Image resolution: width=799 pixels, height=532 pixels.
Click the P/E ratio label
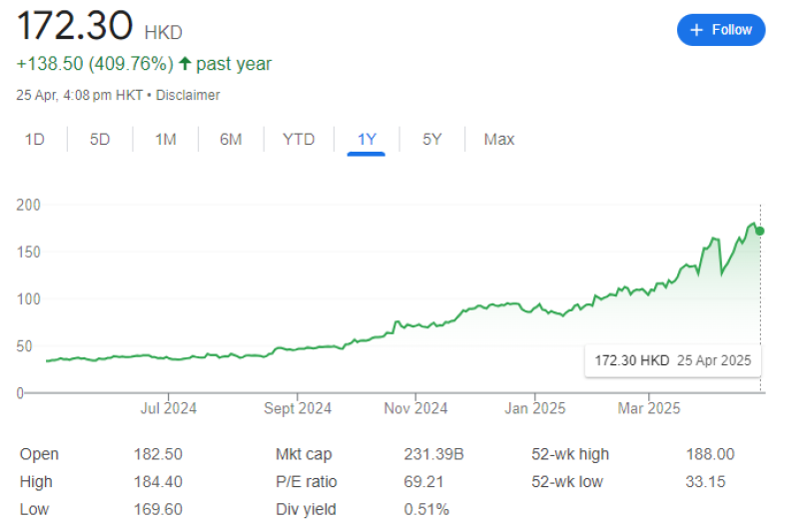306,482
